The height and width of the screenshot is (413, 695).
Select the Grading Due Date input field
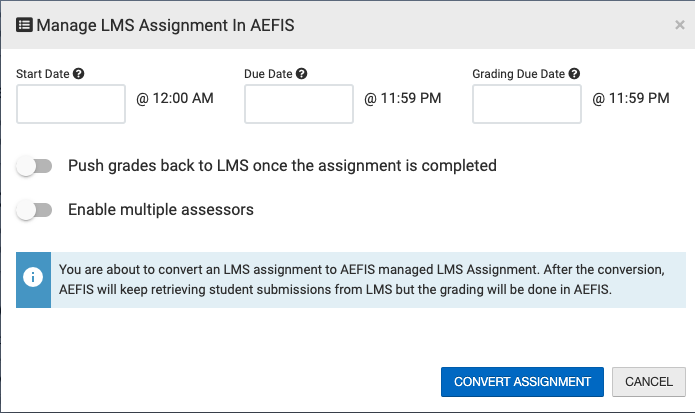[x=527, y=103]
